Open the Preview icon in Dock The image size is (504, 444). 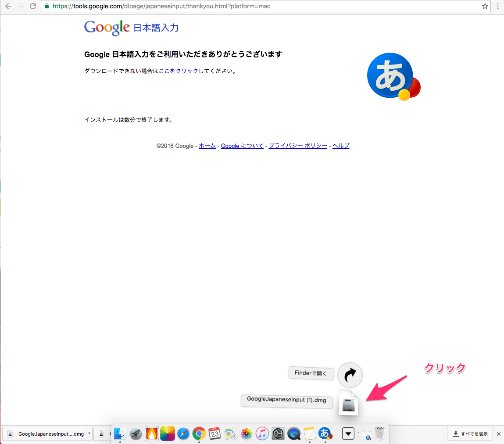pos(231,434)
